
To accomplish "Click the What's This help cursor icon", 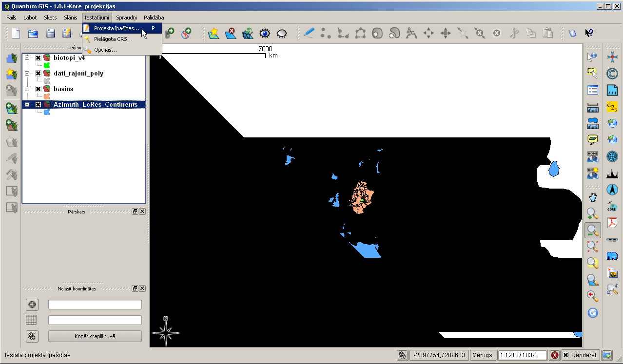I will click(x=589, y=33).
